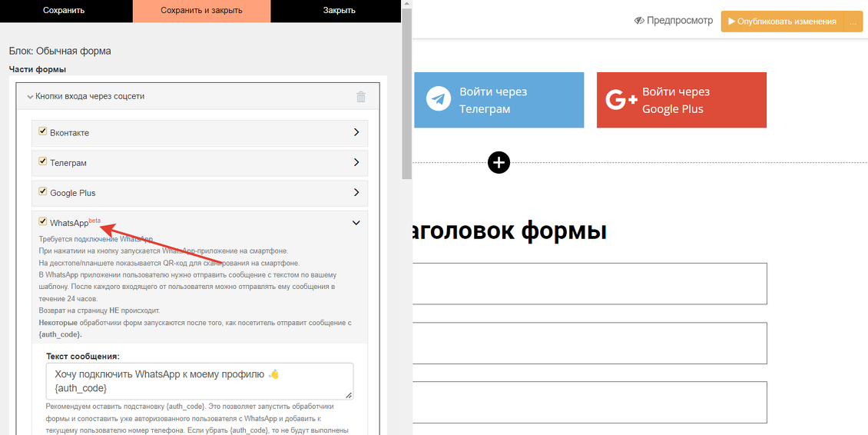Viewport: 868px width, 435px height.
Task: Click Войти через Телеграм button
Action: [x=499, y=100]
